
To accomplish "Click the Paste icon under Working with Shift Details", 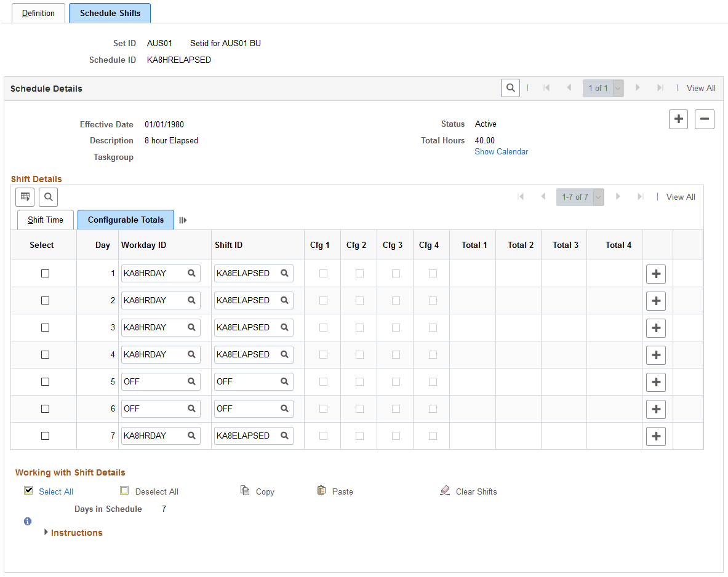I will click(322, 490).
